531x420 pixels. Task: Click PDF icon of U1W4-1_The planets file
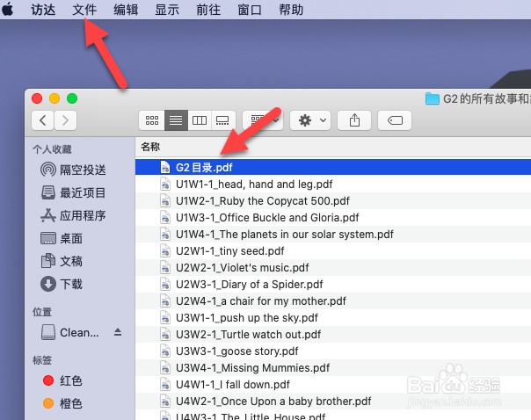coord(165,235)
